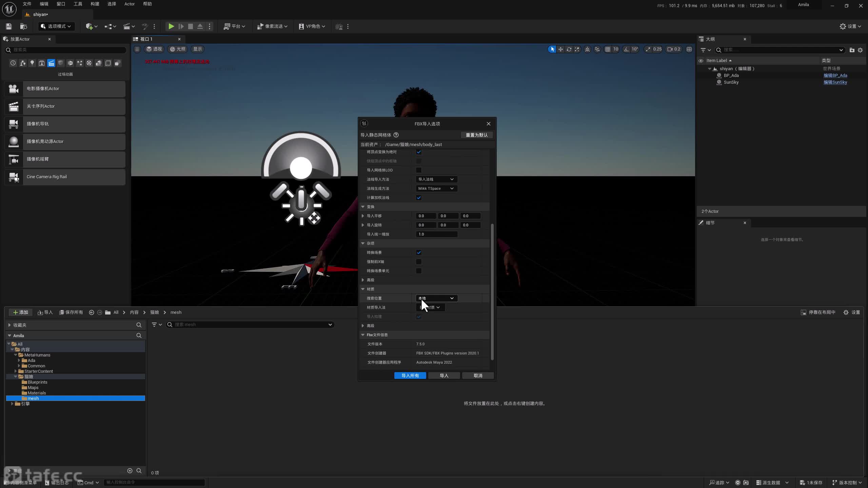Activate the Select objects arrow tool
This screenshot has width=868, height=488.
(552, 49)
